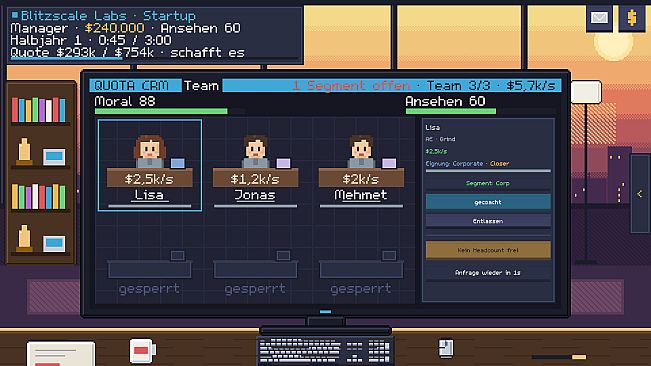Click the 'Team 3/3' status text

click(459, 85)
